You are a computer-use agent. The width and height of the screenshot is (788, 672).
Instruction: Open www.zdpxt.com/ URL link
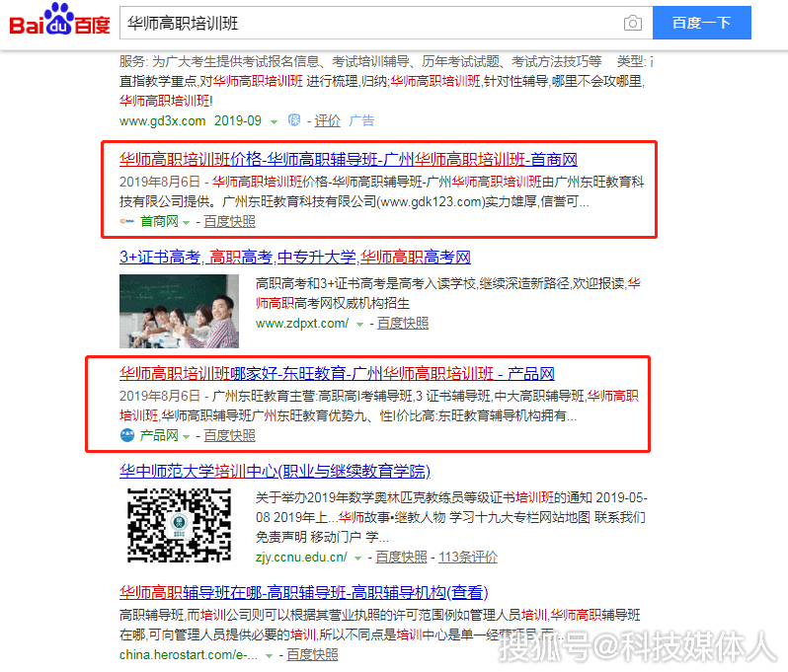coord(302,323)
